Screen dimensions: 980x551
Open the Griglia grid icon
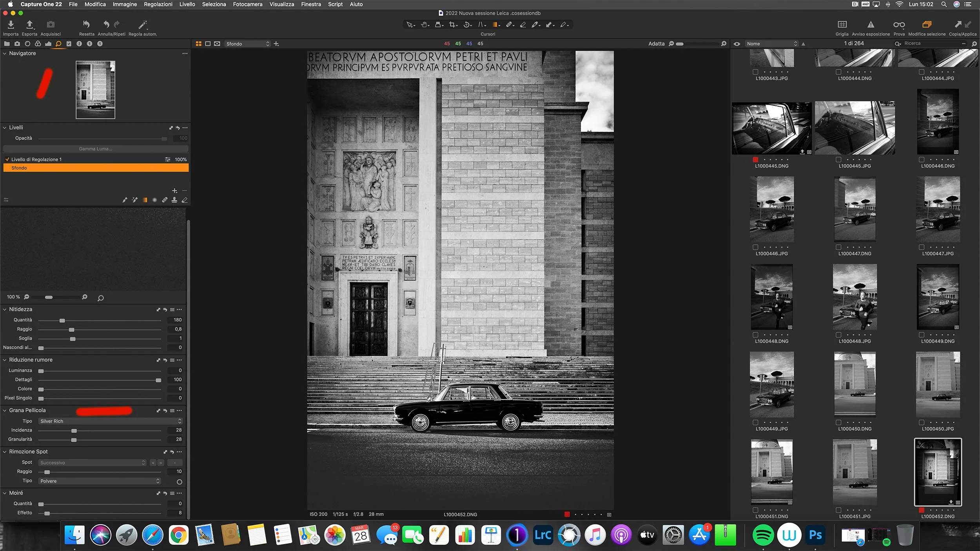click(842, 25)
